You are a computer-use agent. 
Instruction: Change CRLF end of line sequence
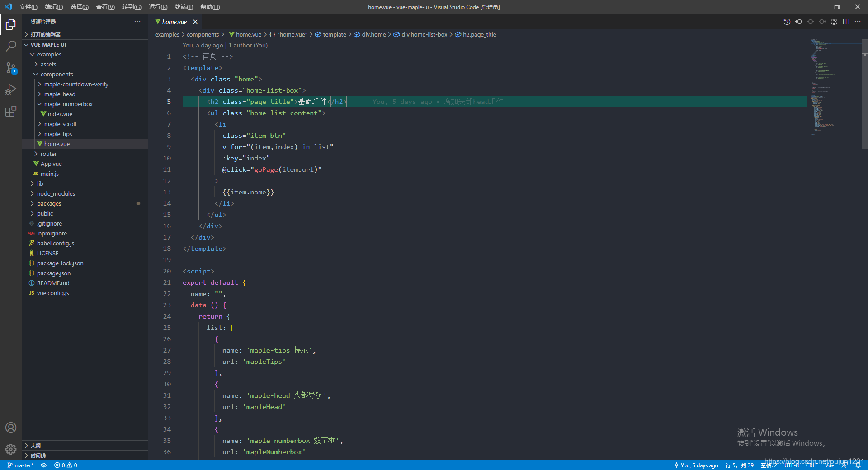coord(811,465)
